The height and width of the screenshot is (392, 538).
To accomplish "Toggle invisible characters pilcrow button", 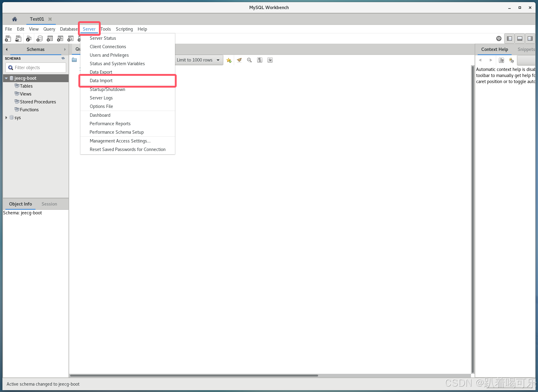I will click(260, 60).
